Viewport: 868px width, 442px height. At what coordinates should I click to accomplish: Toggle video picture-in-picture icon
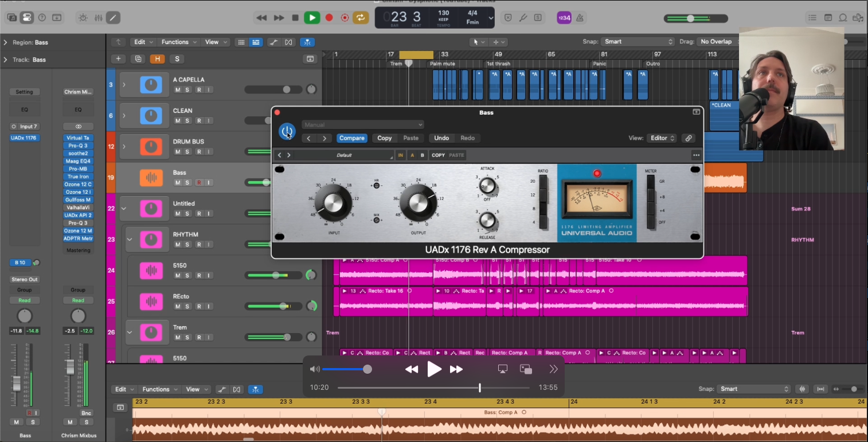pos(526,369)
